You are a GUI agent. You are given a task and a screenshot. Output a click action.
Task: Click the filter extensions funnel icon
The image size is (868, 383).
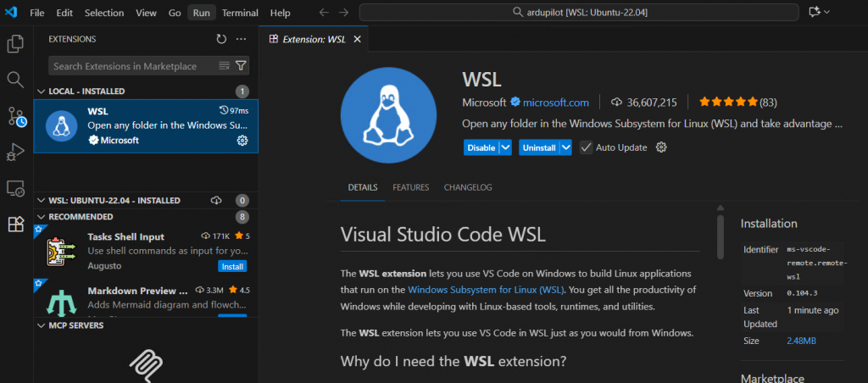pyautogui.click(x=241, y=65)
